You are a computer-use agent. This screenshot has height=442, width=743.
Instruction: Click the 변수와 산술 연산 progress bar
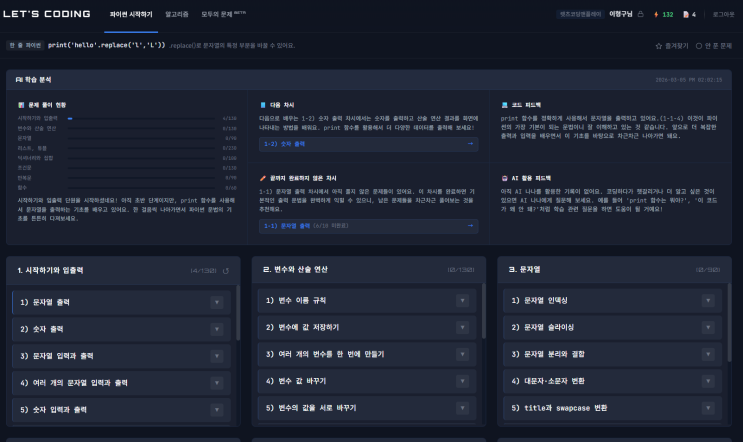141,128
